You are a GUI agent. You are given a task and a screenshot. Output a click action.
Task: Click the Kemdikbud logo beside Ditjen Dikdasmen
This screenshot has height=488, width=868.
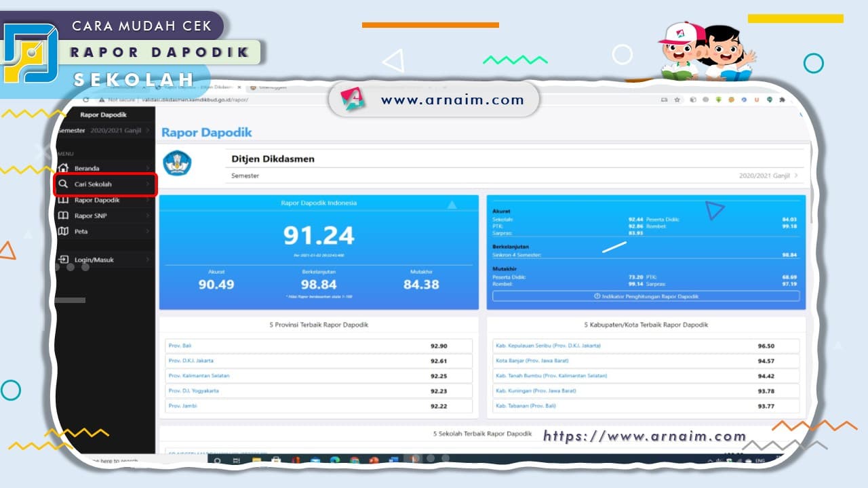pyautogui.click(x=178, y=163)
